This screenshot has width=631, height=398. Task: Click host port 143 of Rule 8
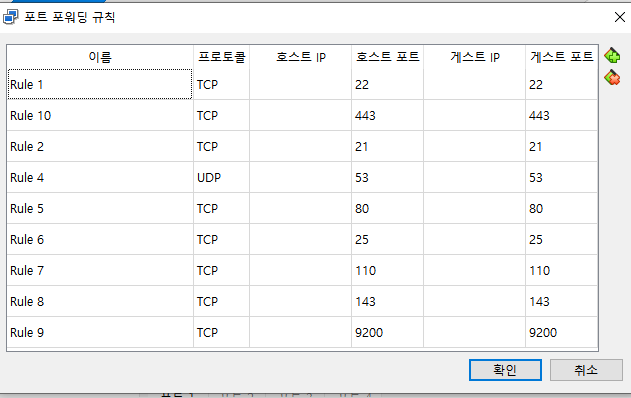click(388, 301)
